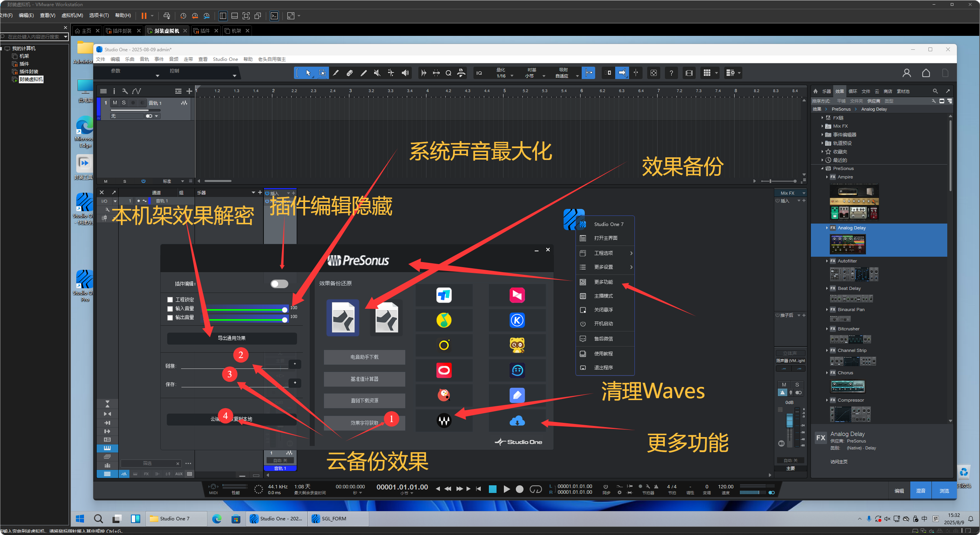
Task: Adjust the output volume slider handle
Action: click(x=285, y=320)
